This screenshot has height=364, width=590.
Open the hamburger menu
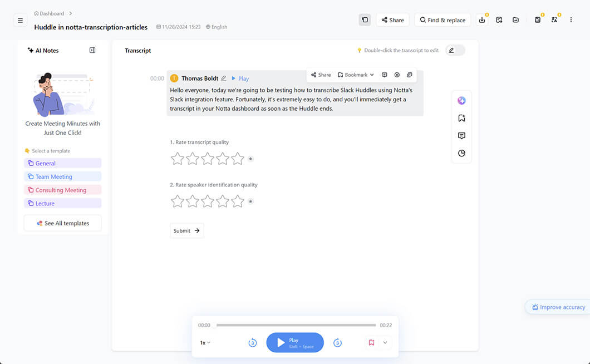(x=21, y=21)
